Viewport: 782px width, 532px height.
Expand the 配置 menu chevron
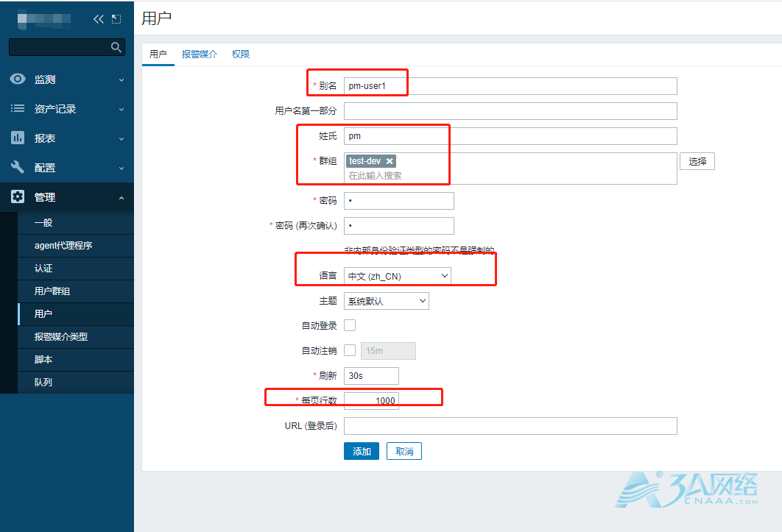[121, 168]
